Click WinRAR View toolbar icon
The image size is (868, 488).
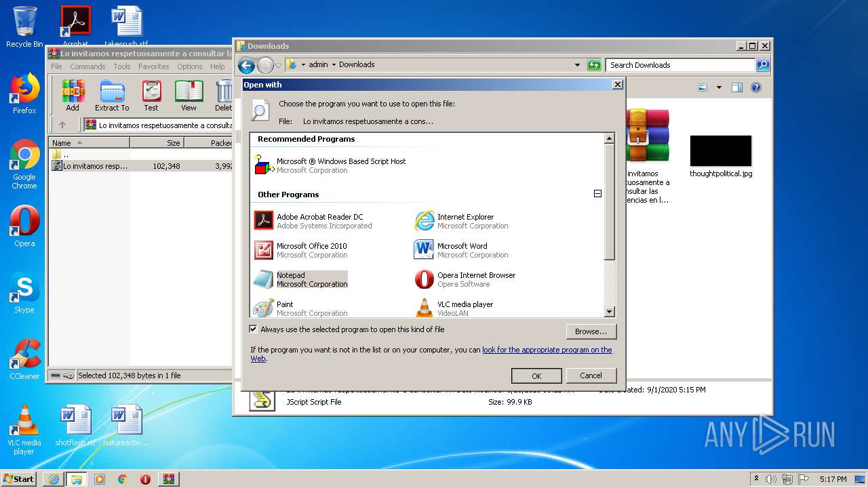[x=189, y=96]
